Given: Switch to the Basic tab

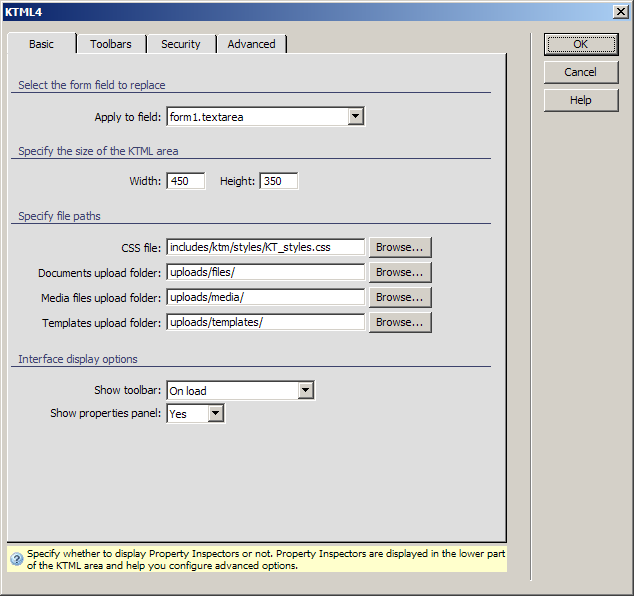Looking at the screenshot, I should pos(41,44).
